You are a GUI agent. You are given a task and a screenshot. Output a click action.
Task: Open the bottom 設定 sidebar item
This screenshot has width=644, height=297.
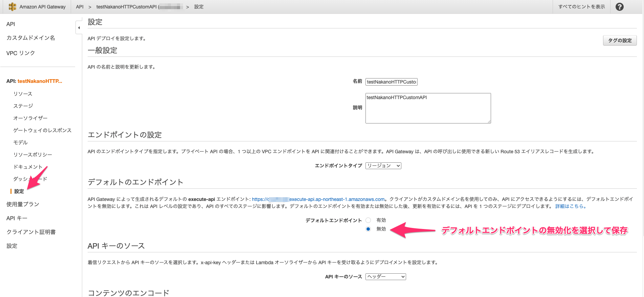(x=12, y=246)
